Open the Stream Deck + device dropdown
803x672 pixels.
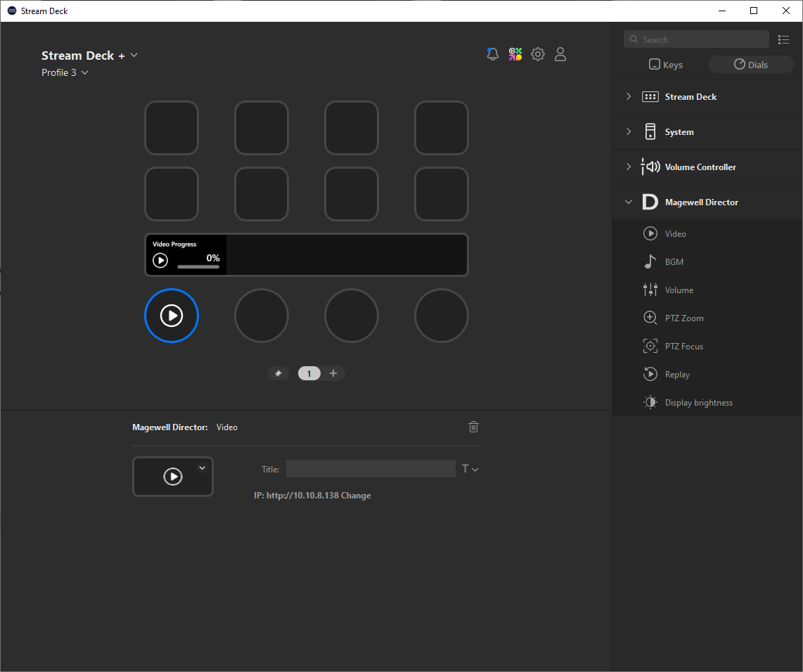coord(89,56)
